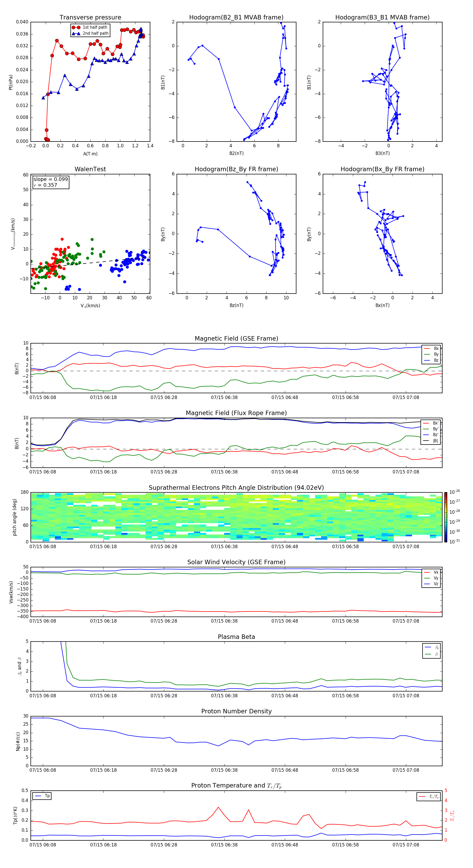
Task: Click the Proton Number Density title
Action: click(236, 711)
